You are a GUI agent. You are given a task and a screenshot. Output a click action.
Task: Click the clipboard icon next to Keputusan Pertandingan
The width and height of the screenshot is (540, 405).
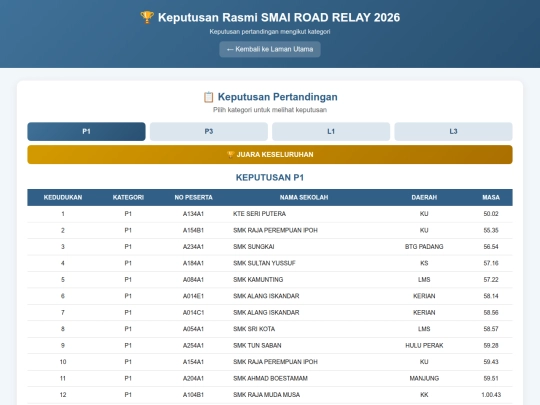click(208, 97)
